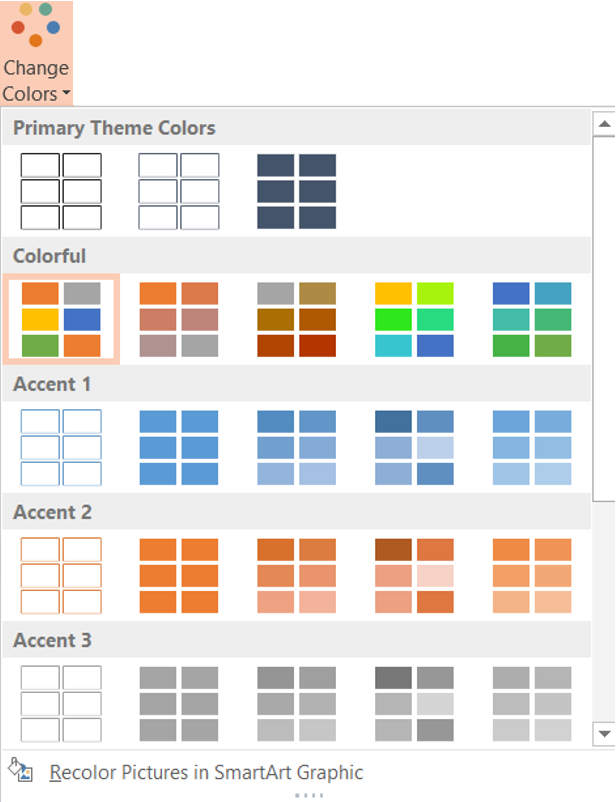Click the gallery scroll-up arrow

(604, 124)
